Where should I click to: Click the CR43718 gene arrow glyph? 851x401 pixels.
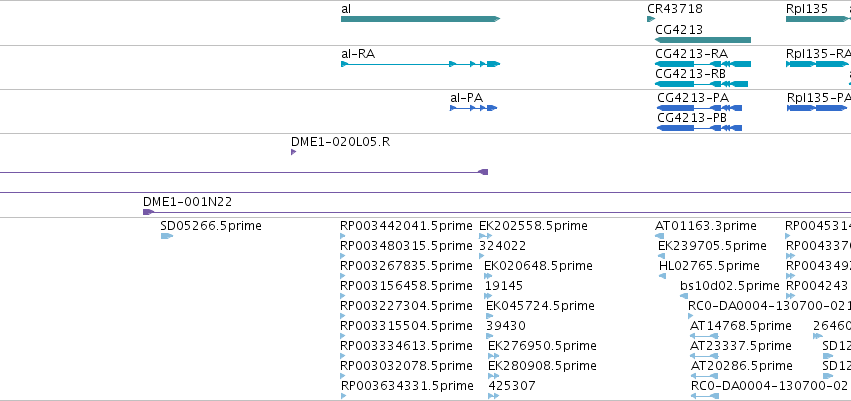click(x=651, y=19)
